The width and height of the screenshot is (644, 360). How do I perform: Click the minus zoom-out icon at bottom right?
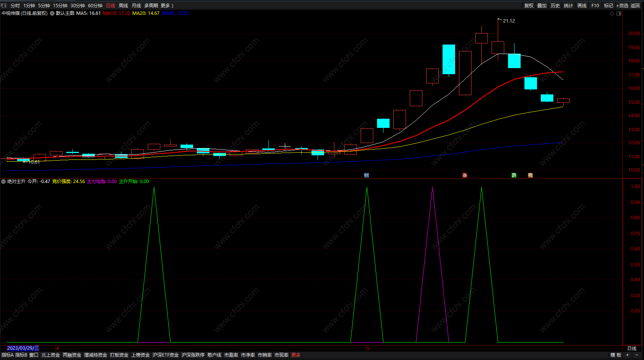(x=637, y=355)
